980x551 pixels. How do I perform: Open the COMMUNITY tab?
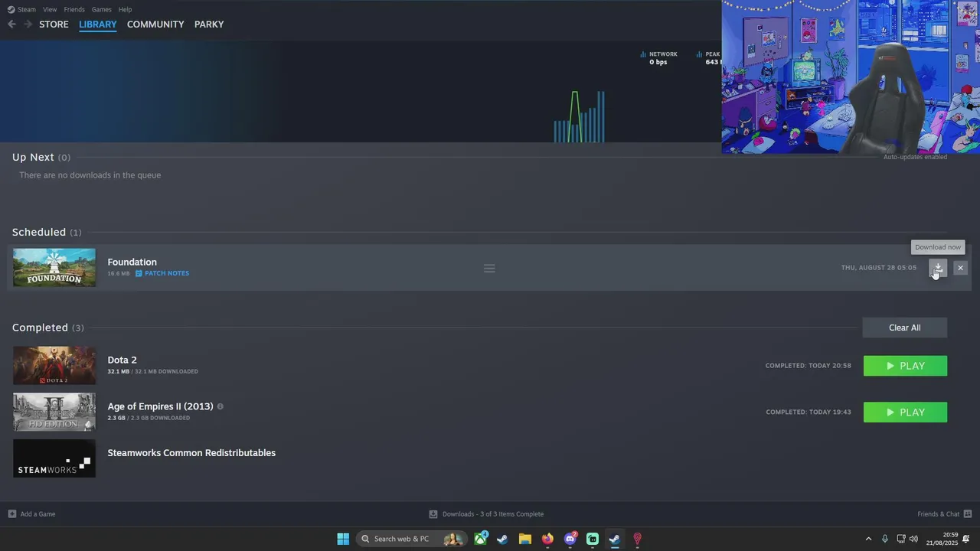click(x=155, y=24)
